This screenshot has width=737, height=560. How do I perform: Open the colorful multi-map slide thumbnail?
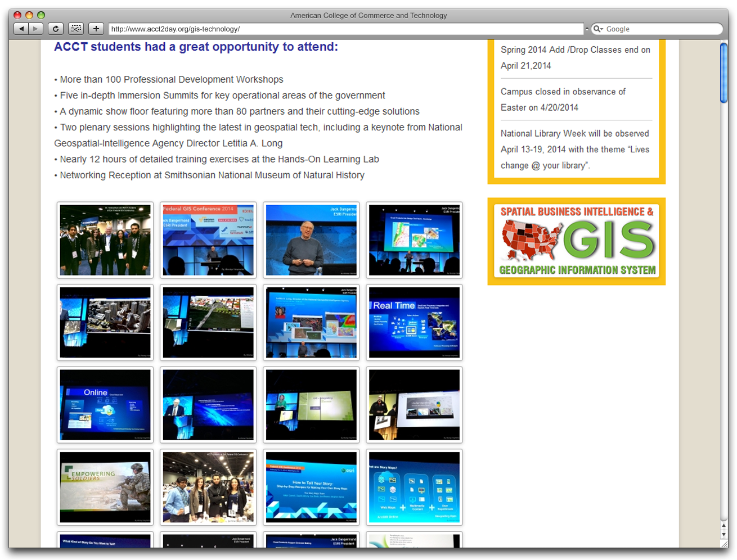311,322
